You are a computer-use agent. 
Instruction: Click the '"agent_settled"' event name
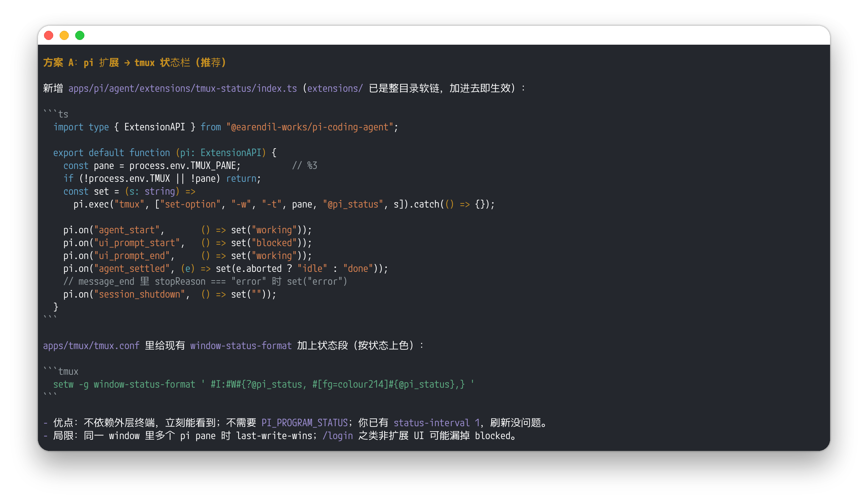pyautogui.click(x=132, y=268)
